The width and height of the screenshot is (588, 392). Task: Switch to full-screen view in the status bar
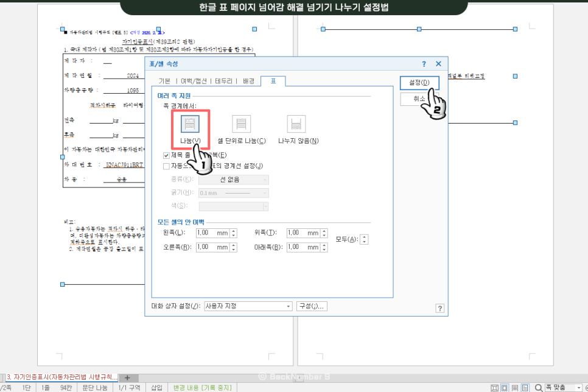pyautogui.click(x=495, y=388)
